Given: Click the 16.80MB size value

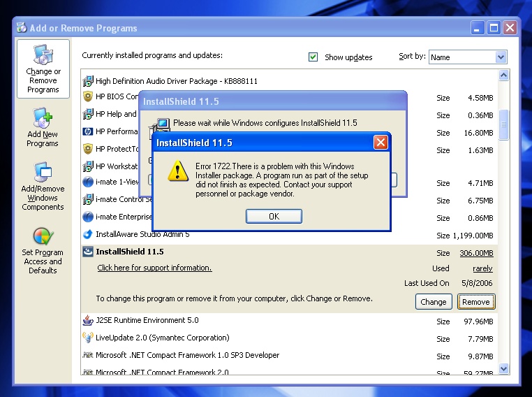Looking at the screenshot, I should [478, 133].
